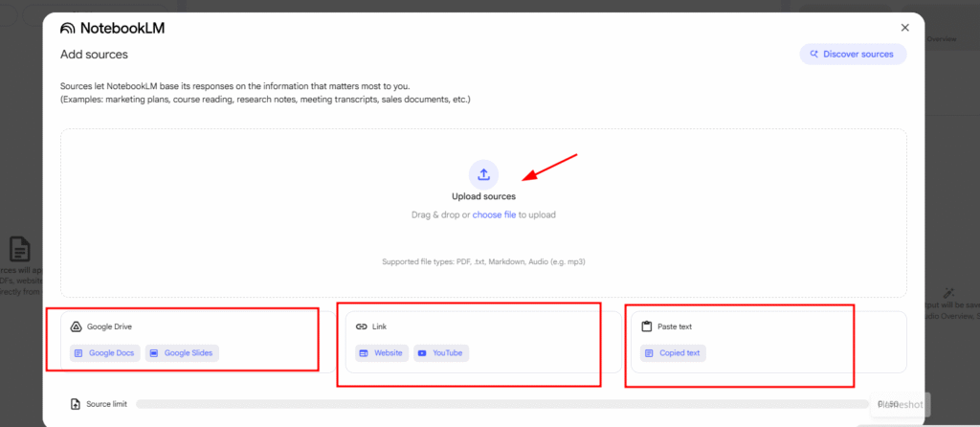
Task: Click the Google Docs document icon in chip
Action: pos(78,353)
